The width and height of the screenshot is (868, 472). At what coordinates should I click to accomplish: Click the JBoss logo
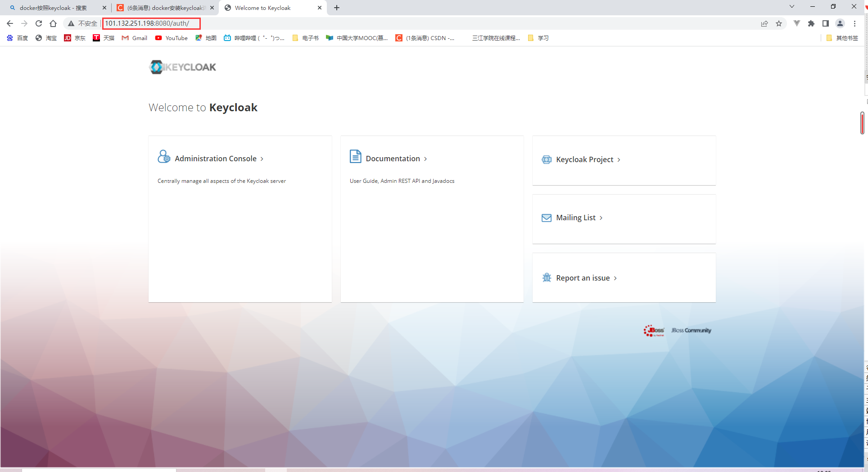click(654, 331)
